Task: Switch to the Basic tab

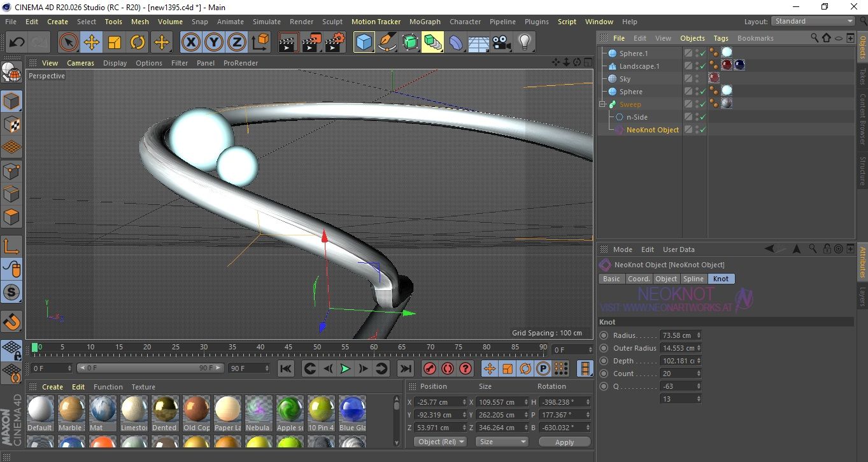Action: [611, 279]
